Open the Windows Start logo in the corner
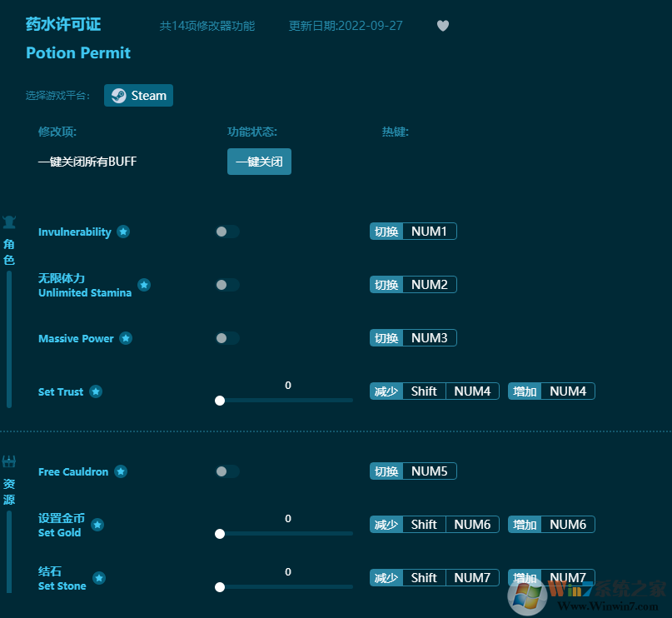The width and height of the screenshot is (672, 618). [x=526, y=596]
